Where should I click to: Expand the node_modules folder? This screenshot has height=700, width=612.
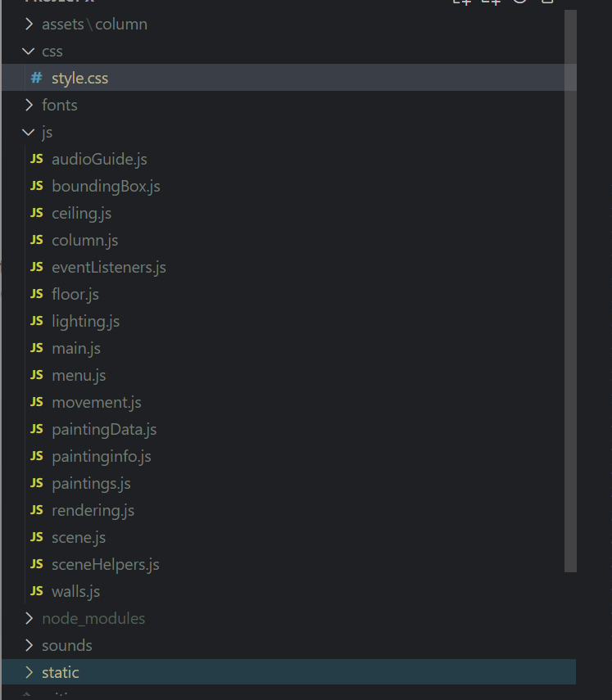(29, 618)
